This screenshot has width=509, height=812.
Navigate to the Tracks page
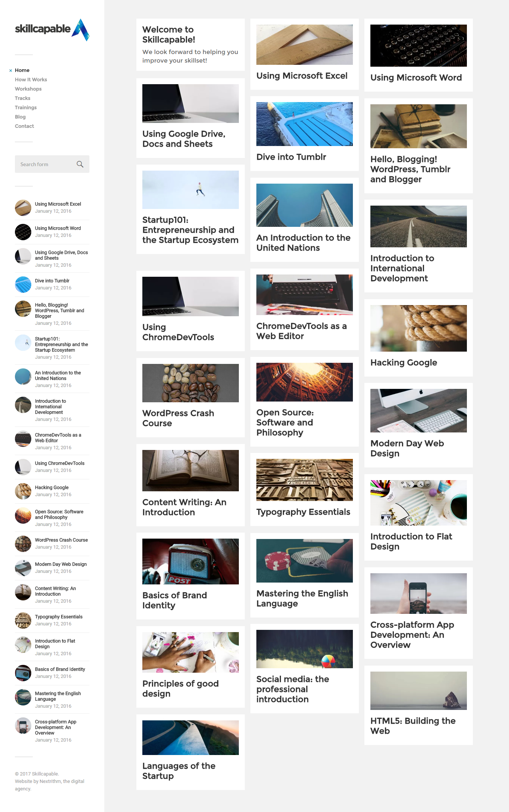[x=23, y=98]
